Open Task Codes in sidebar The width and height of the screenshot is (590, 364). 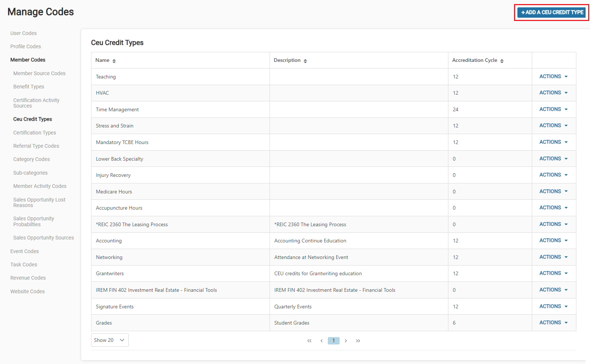[x=24, y=265]
